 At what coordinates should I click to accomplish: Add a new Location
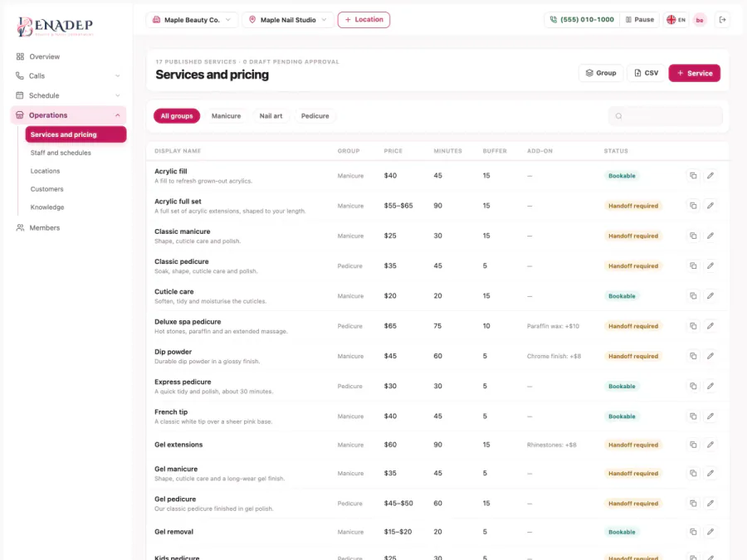[364, 20]
